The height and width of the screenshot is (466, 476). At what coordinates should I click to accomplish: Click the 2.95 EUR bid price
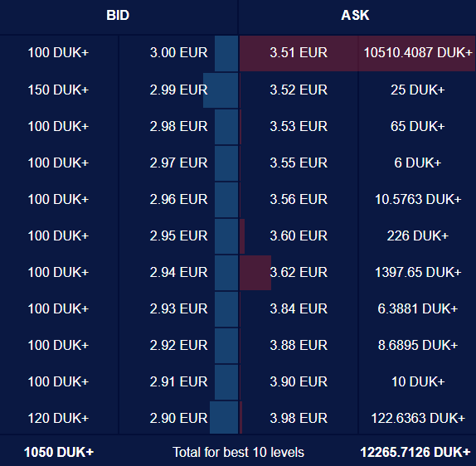pos(178,235)
